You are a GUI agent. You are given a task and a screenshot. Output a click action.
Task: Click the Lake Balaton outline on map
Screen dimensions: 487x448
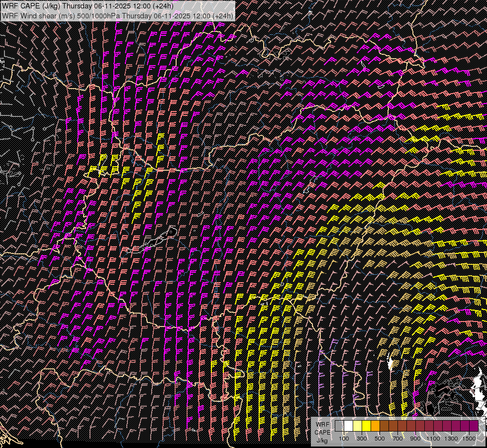(x=154, y=241)
